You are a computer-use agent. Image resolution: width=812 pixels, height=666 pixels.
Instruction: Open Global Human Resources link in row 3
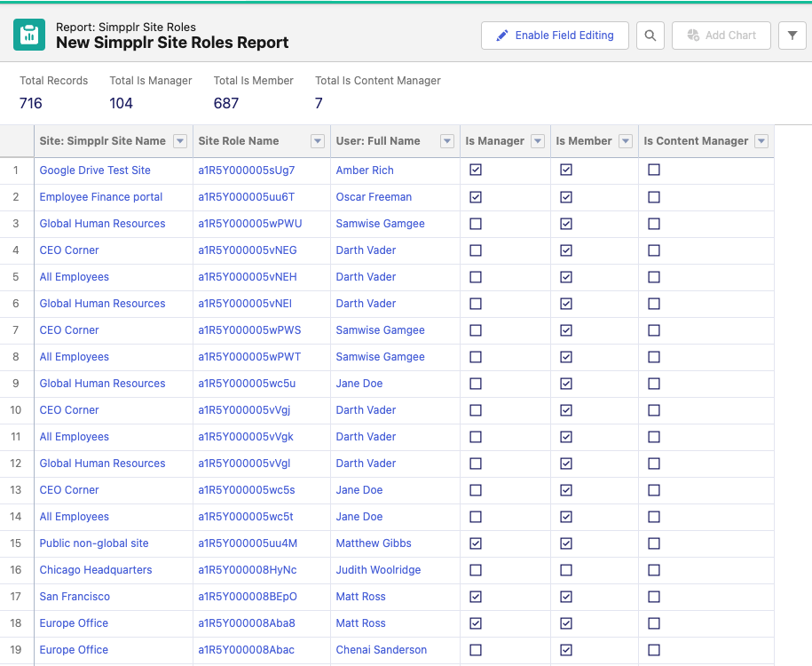[x=103, y=224]
